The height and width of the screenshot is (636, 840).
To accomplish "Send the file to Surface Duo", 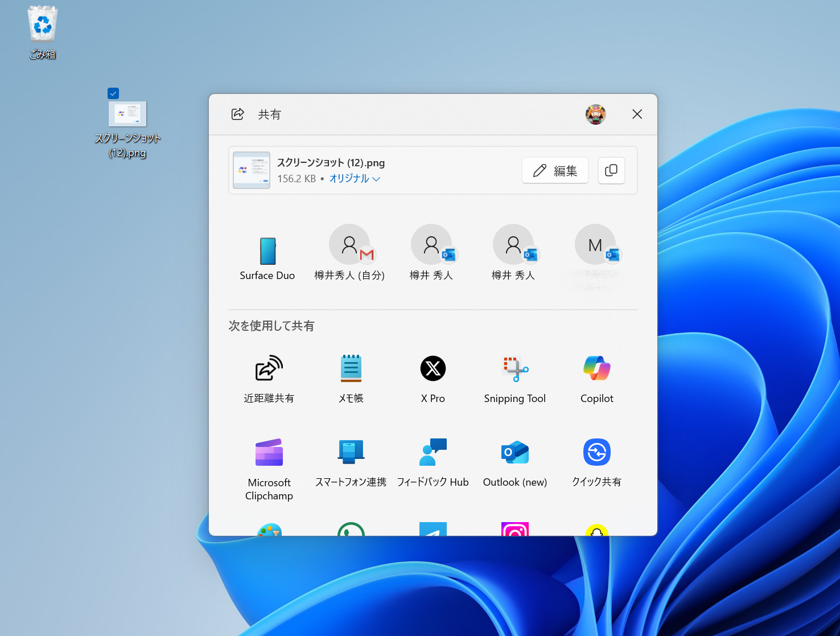I will coord(267,252).
